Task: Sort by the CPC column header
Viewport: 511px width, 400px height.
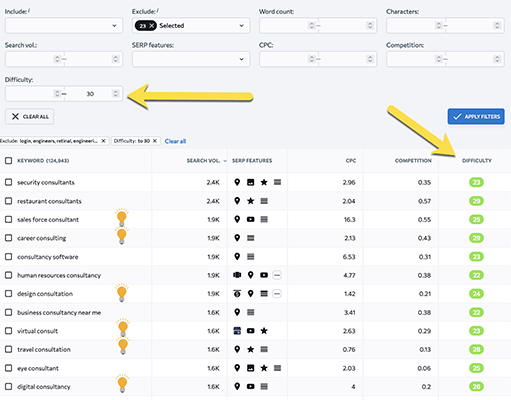Action: point(351,161)
